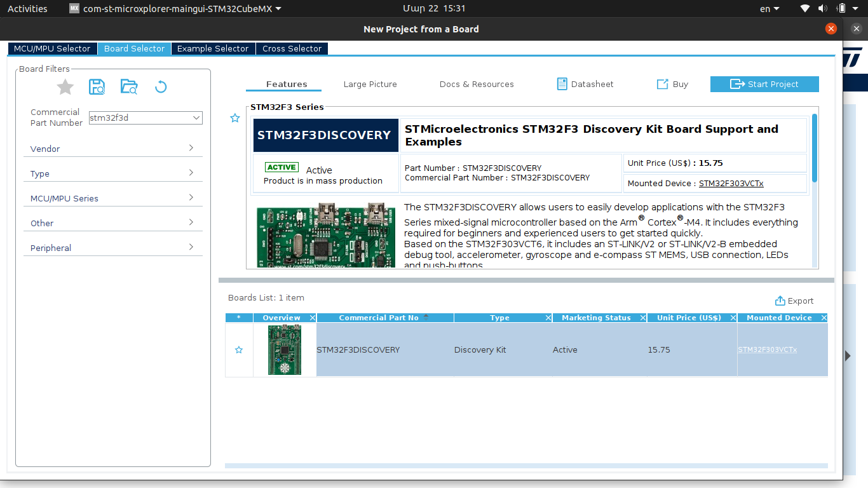Export the boards list
The image size is (868, 488).
[x=794, y=301]
